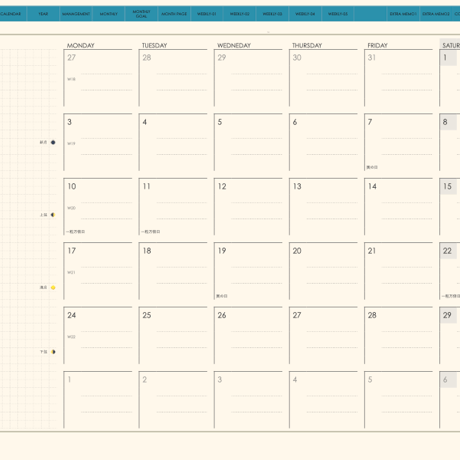
Task: Switch to the YEAR tab
Action: pyautogui.click(x=43, y=14)
